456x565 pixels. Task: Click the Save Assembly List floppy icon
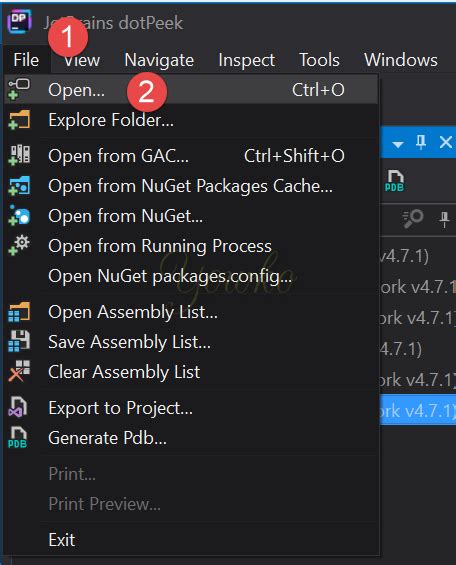[19, 341]
